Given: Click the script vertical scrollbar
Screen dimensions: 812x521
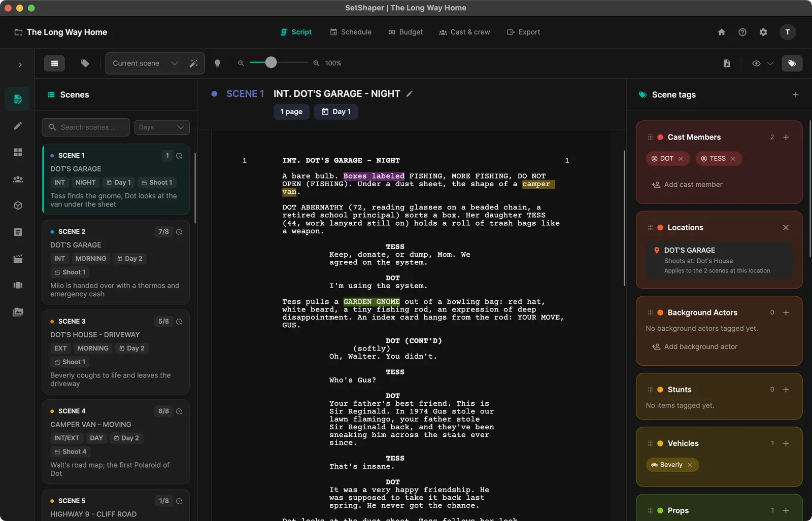Looking at the screenshot, I should pyautogui.click(x=624, y=218).
